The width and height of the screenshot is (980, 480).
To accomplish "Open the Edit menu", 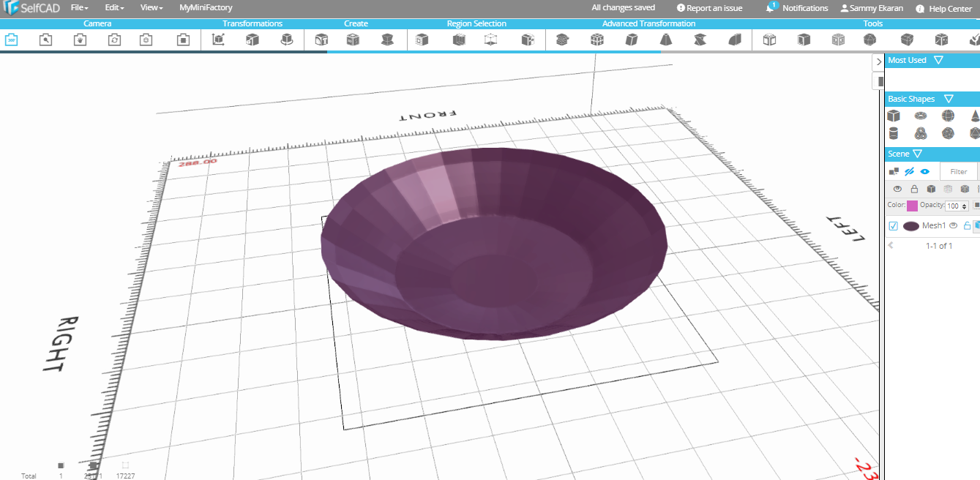I will [x=113, y=8].
